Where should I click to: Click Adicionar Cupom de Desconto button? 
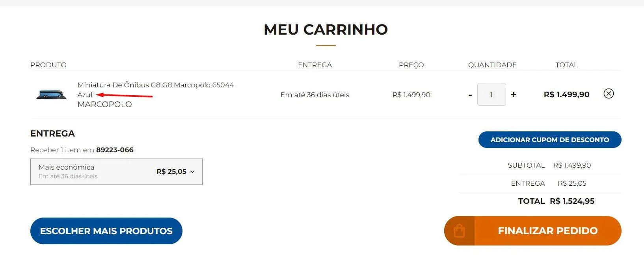pyautogui.click(x=550, y=140)
